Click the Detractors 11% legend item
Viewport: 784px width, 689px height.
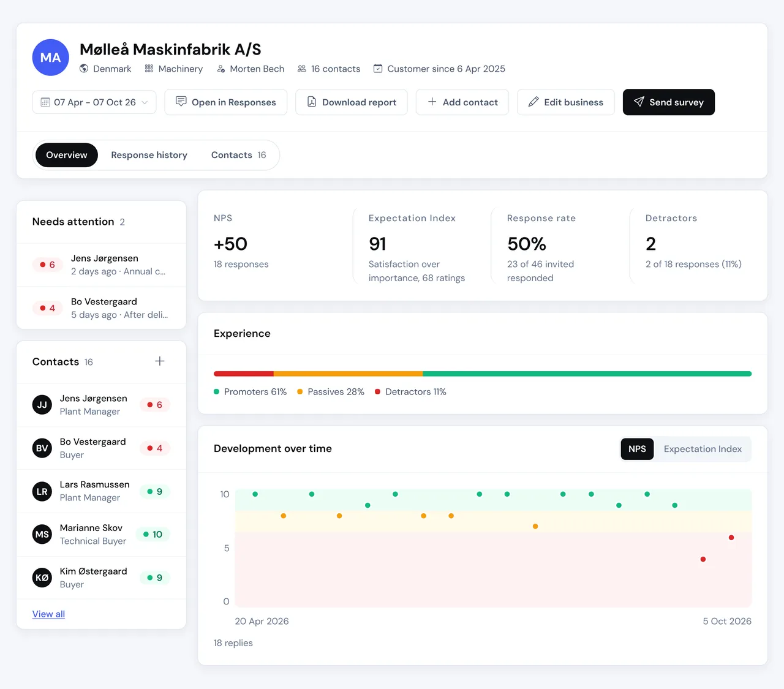point(410,392)
